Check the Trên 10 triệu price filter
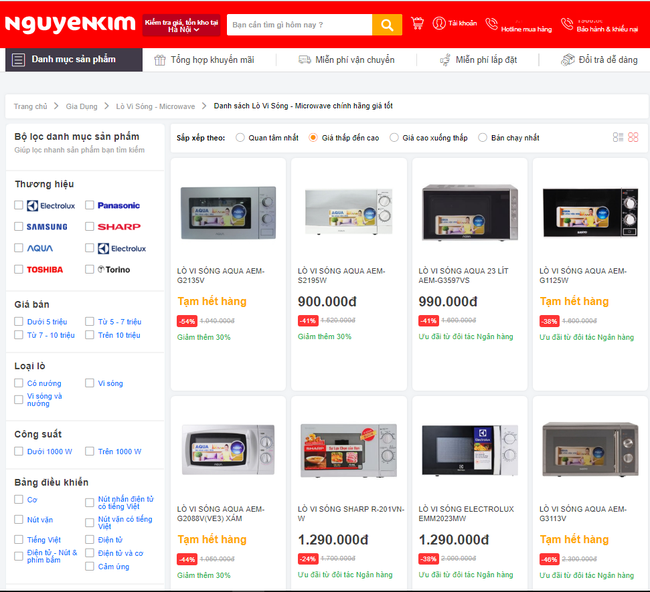This screenshot has height=592, width=650. [90, 335]
